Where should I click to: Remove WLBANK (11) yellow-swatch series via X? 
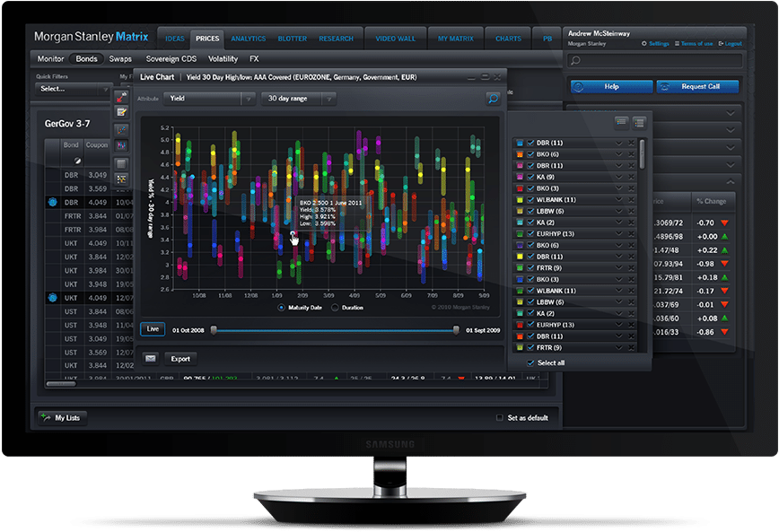(x=631, y=200)
